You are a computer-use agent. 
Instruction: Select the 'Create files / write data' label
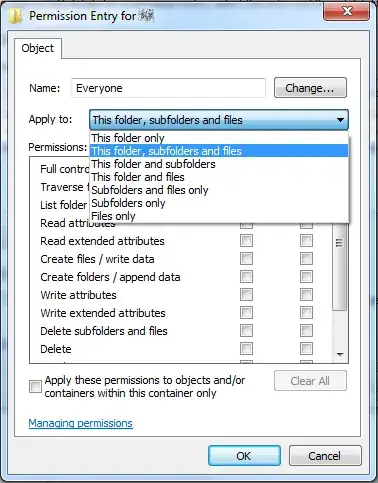tap(97, 259)
